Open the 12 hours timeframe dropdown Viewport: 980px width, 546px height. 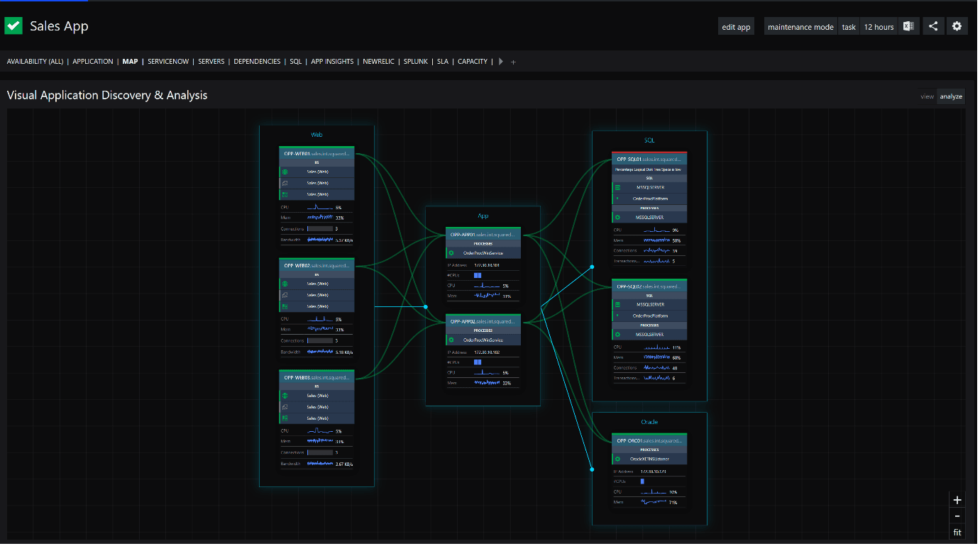pyautogui.click(x=879, y=27)
